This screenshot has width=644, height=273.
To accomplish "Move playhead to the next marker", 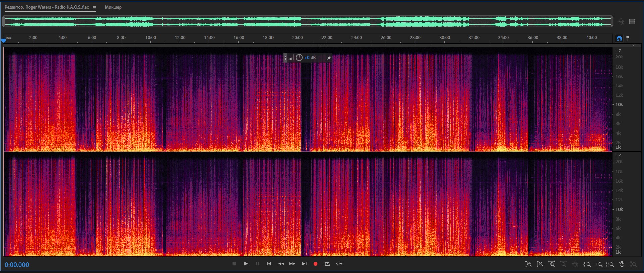I will (304, 264).
